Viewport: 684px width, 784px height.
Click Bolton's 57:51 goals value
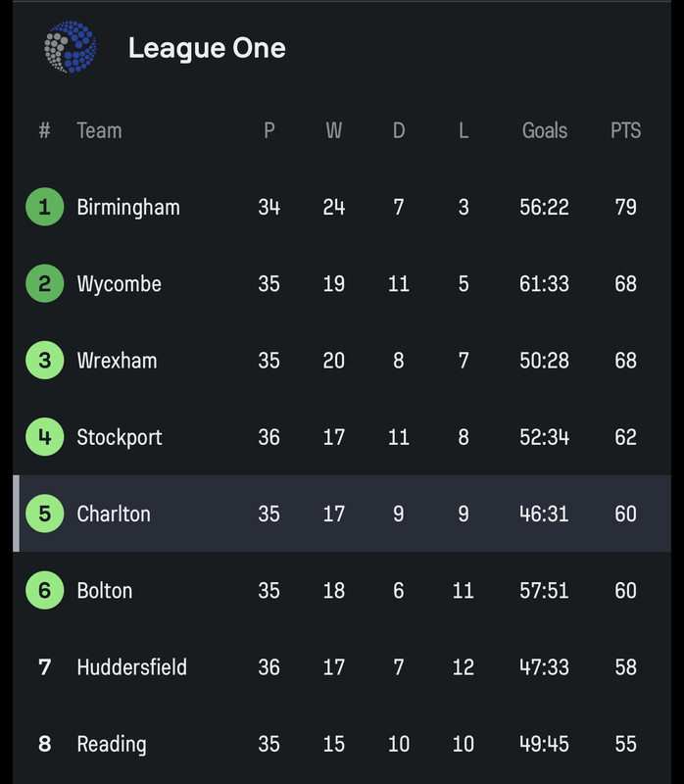544,591
